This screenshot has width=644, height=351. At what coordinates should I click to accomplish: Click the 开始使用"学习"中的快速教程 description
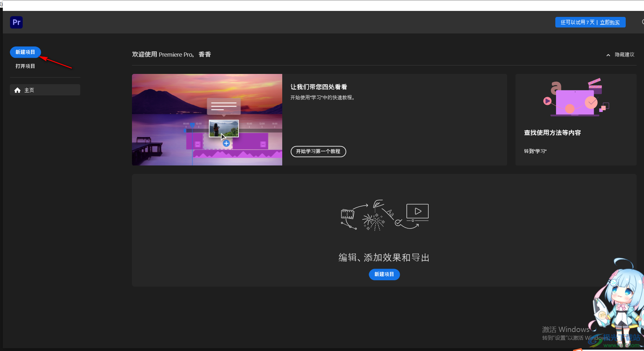(x=323, y=98)
